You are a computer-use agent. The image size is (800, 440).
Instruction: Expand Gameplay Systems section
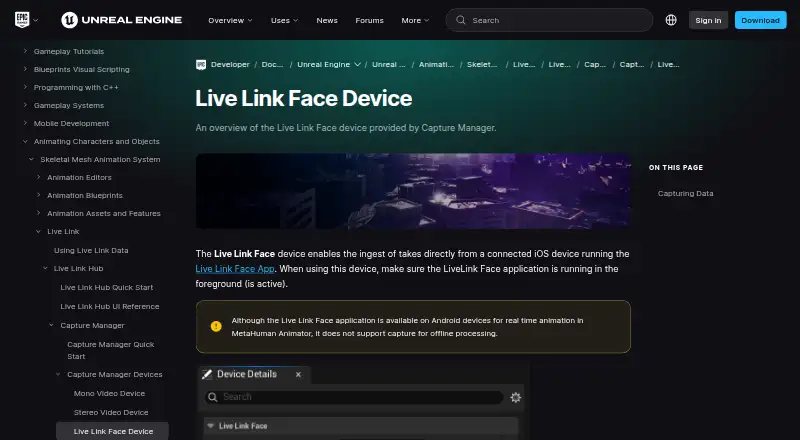coord(25,105)
